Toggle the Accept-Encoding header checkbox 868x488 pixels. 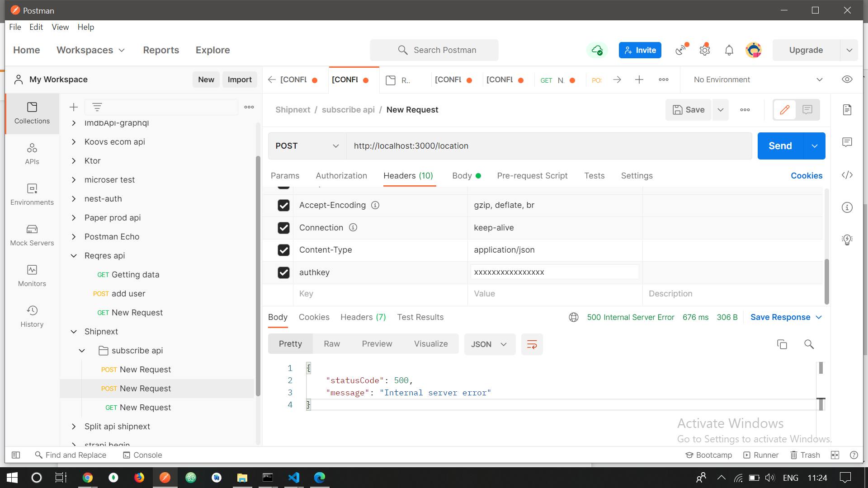point(284,204)
